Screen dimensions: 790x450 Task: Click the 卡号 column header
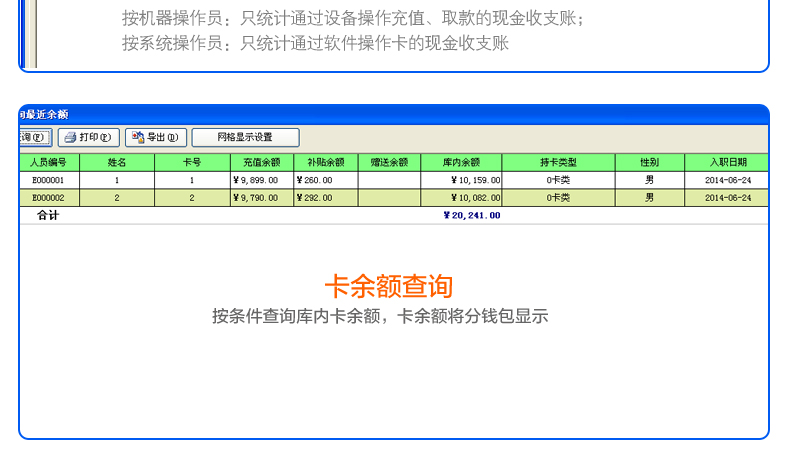pos(192,161)
